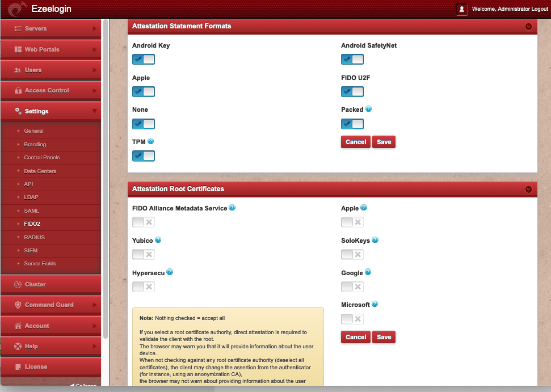Click the sidebar vertical scrollbar
This screenshot has height=392, width=551.
(x=106, y=179)
